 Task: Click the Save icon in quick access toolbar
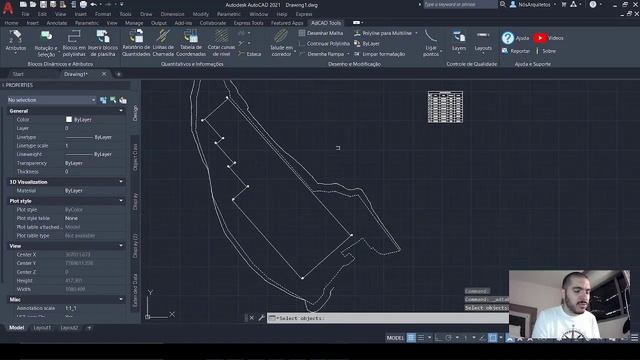click(43, 4)
